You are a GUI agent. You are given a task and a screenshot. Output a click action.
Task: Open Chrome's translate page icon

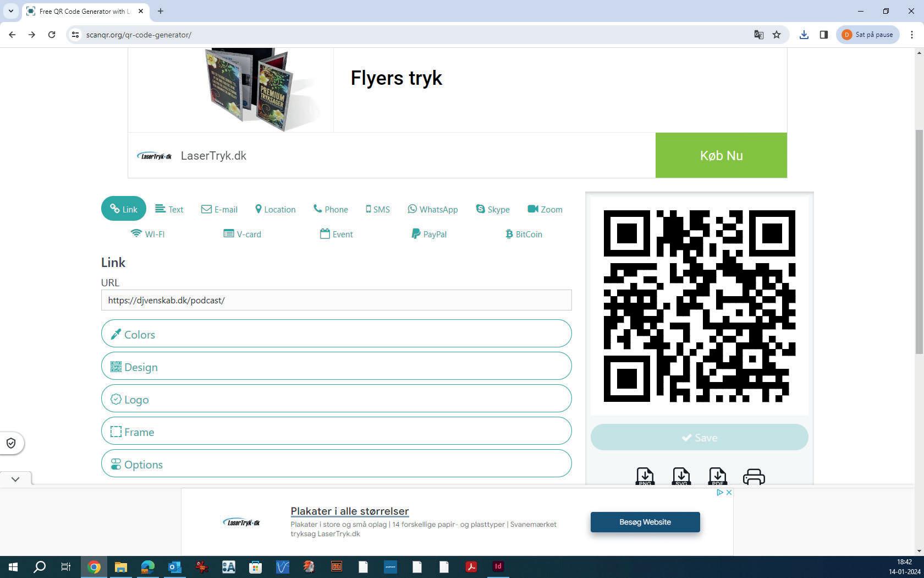tap(759, 35)
